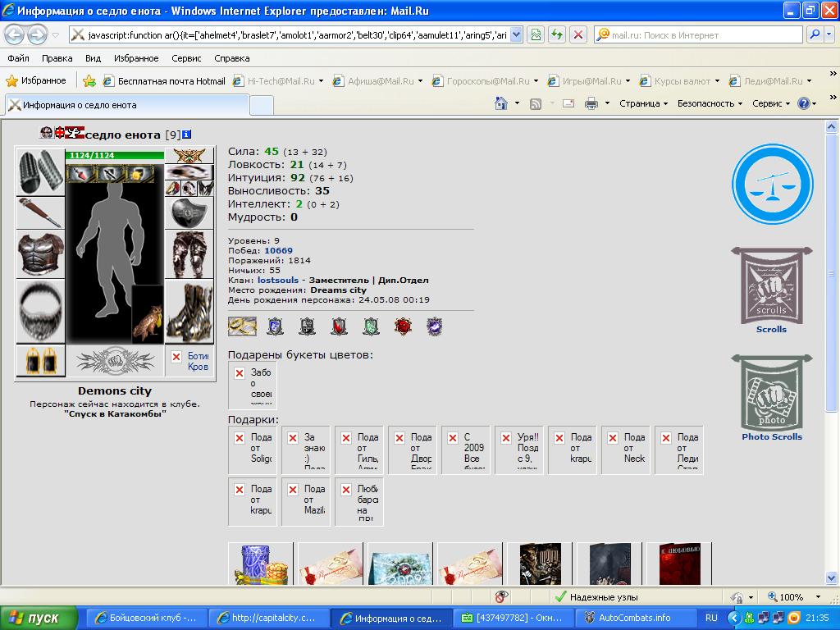Click the Refresh button in address bar

pos(557,34)
